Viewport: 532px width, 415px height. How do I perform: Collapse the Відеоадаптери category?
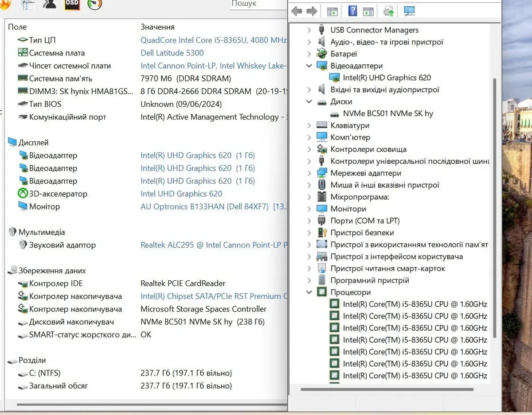coord(309,66)
